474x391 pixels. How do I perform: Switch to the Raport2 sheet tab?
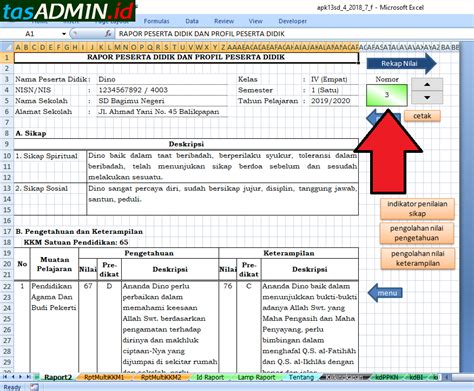[x=58, y=377]
